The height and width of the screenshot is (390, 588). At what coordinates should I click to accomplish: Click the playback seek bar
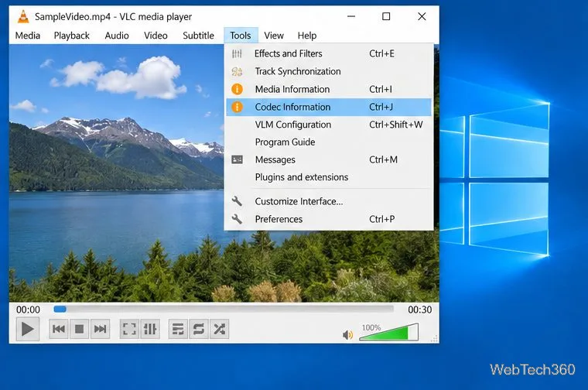(224, 309)
